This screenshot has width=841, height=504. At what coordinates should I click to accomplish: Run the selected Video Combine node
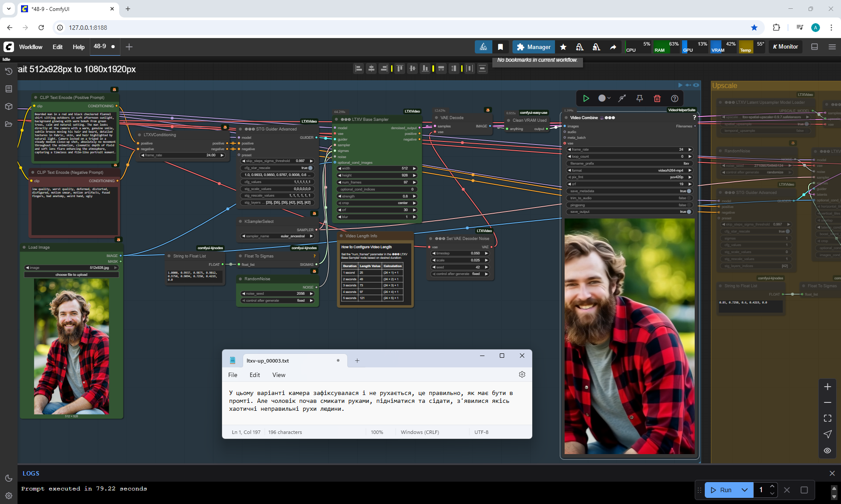click(586, 99)
